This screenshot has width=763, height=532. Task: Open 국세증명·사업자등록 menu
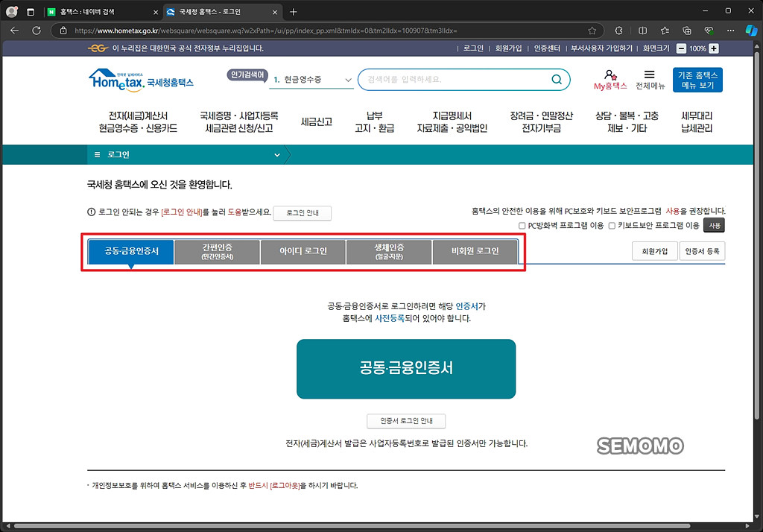click(239, 121)
